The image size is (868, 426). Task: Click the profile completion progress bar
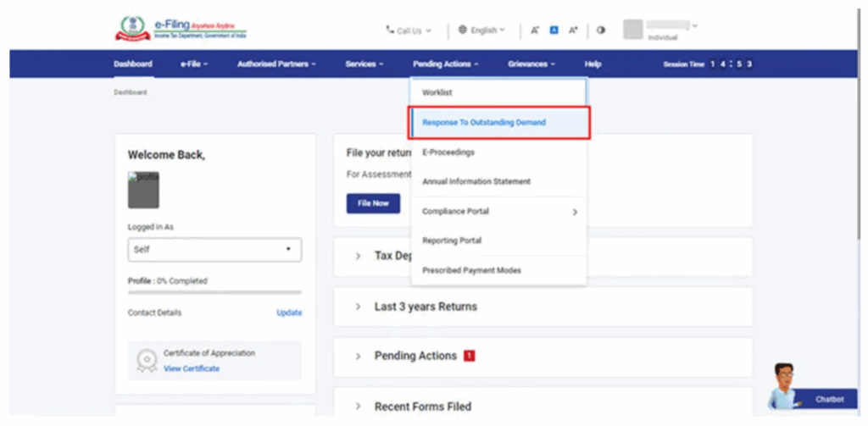[214, 292]
